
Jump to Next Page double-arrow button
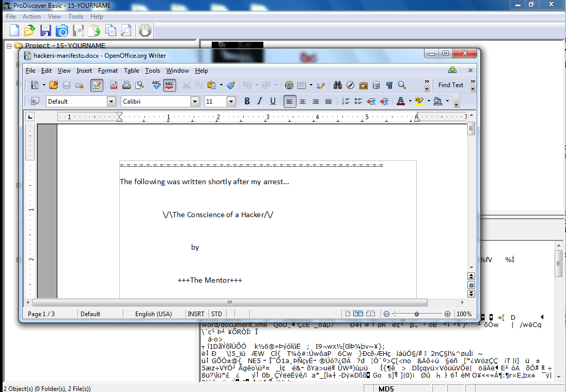(471, 293)
